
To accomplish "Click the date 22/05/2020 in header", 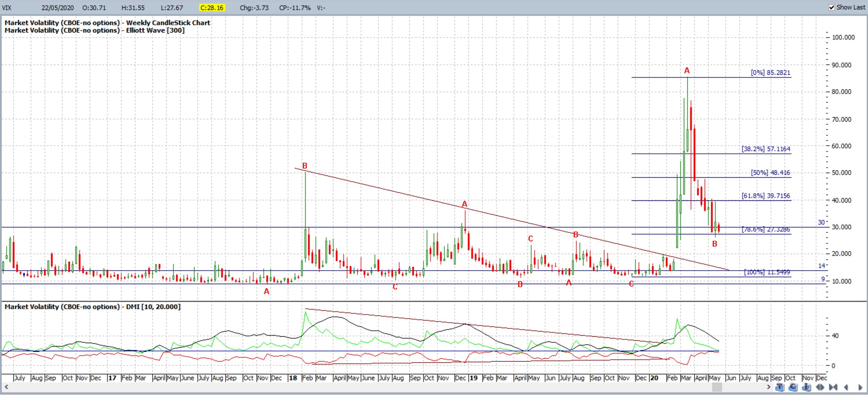I will point(58,8).
